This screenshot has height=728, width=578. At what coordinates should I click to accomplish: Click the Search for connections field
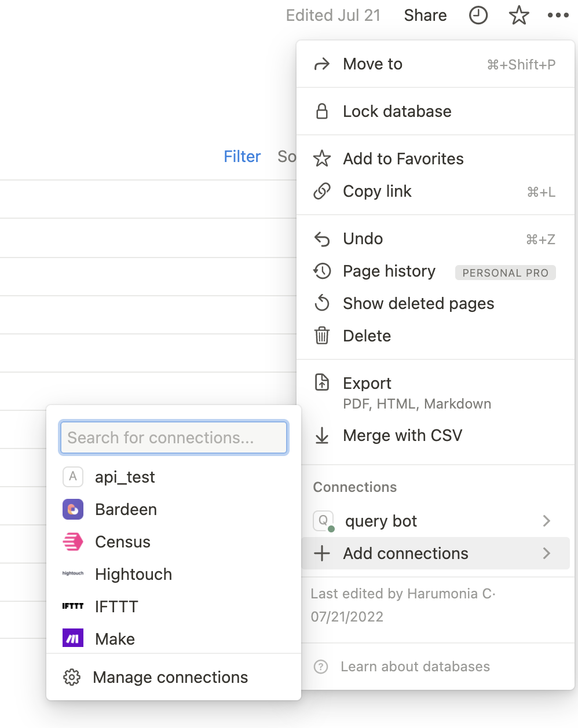coord(174,437)
